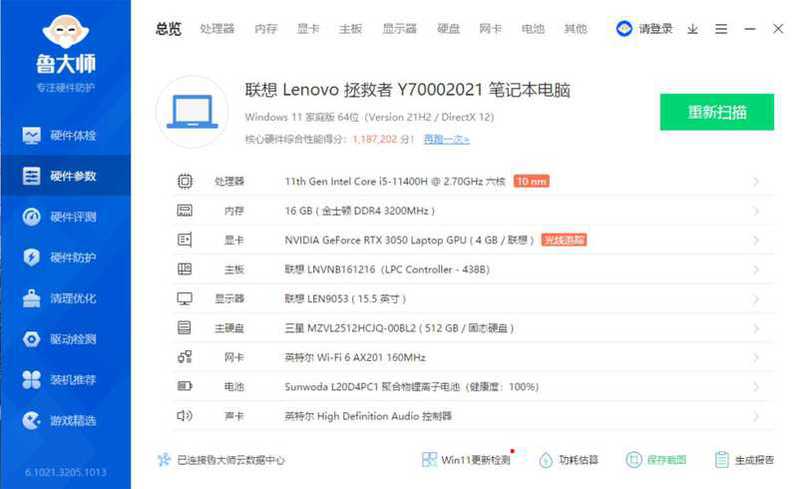Click the battery row icon
The height and width of the screenshot is (489, 798).
pos(185,386)
